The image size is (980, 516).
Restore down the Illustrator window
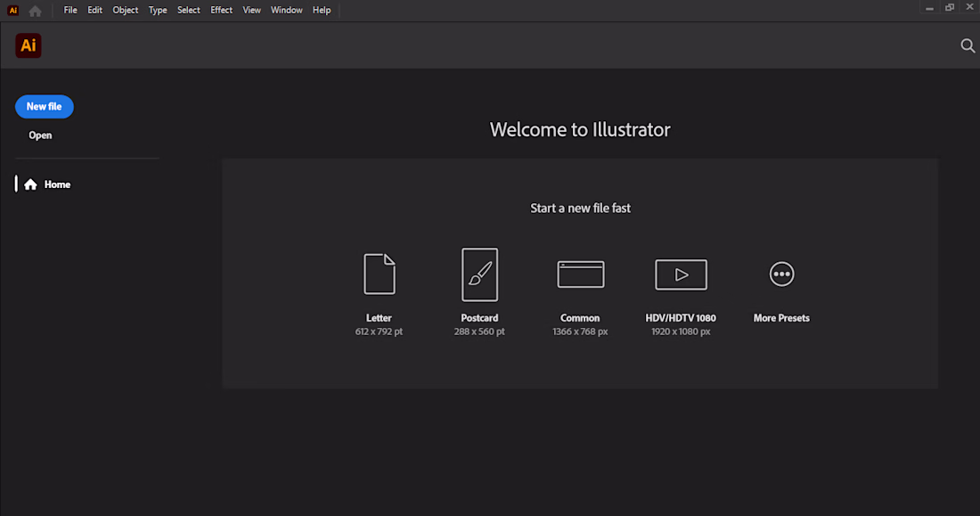[x=950, y=7]
